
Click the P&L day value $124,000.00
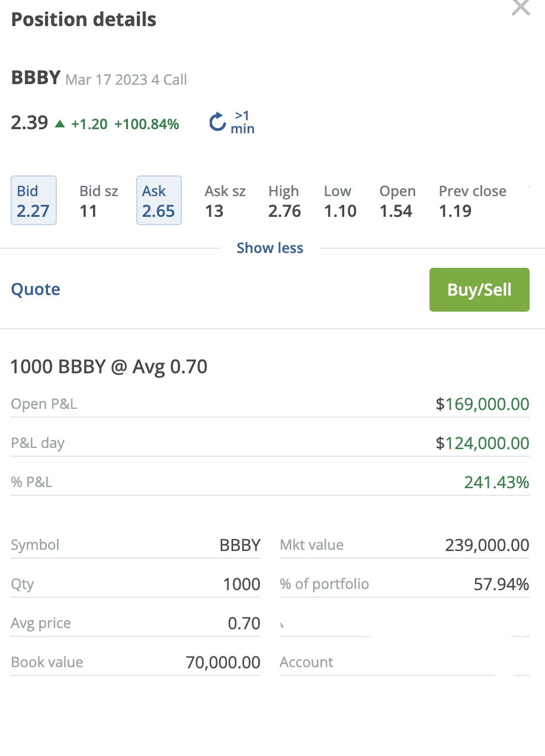point(482,443)
